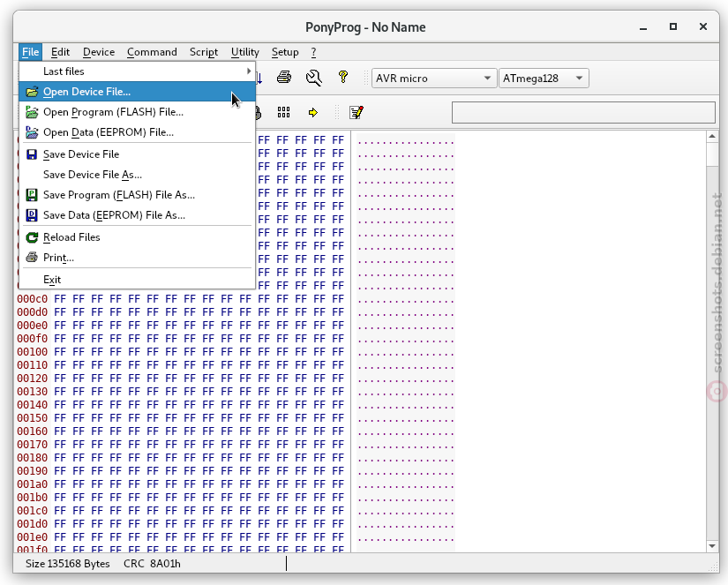Image resolution: width=728 pixels, height=585 pixels.
Task: Click the hex address 000c0
Action: [x=32, y=299]
